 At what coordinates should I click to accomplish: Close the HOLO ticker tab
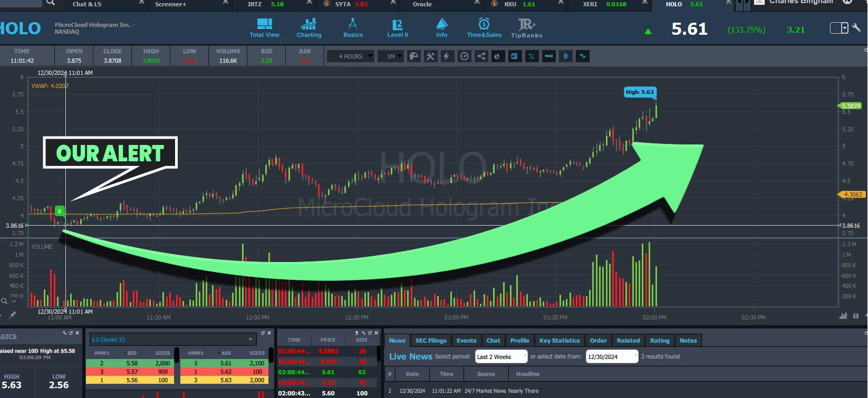click(729, 3)
